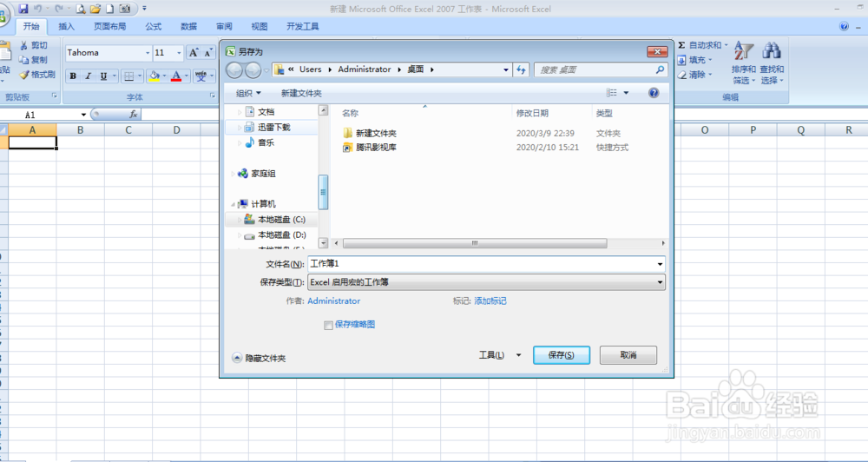Click 新建文件夹 on the dialog toolbar

301,93
